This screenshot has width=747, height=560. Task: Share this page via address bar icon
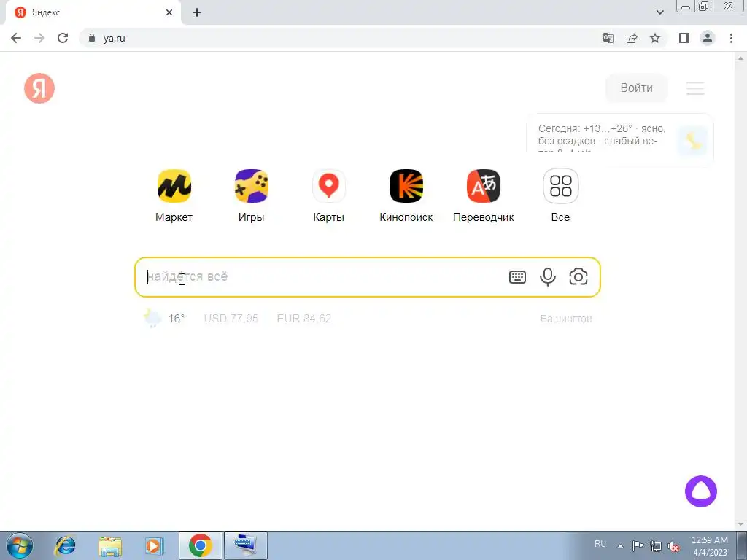(x=632, y=38)
